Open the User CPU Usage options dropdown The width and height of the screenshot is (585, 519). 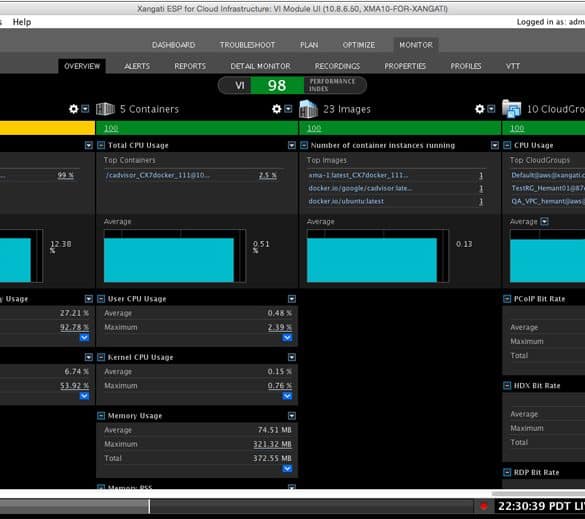292,299
